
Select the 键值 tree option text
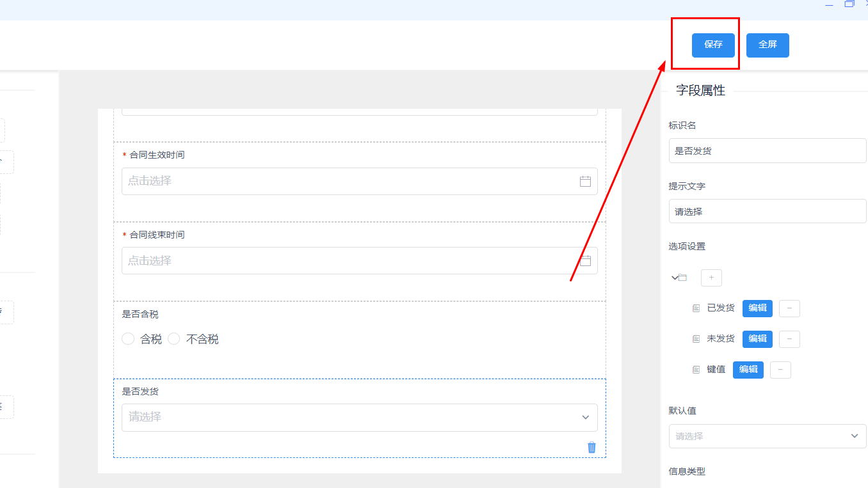click(x=716, y=370)
